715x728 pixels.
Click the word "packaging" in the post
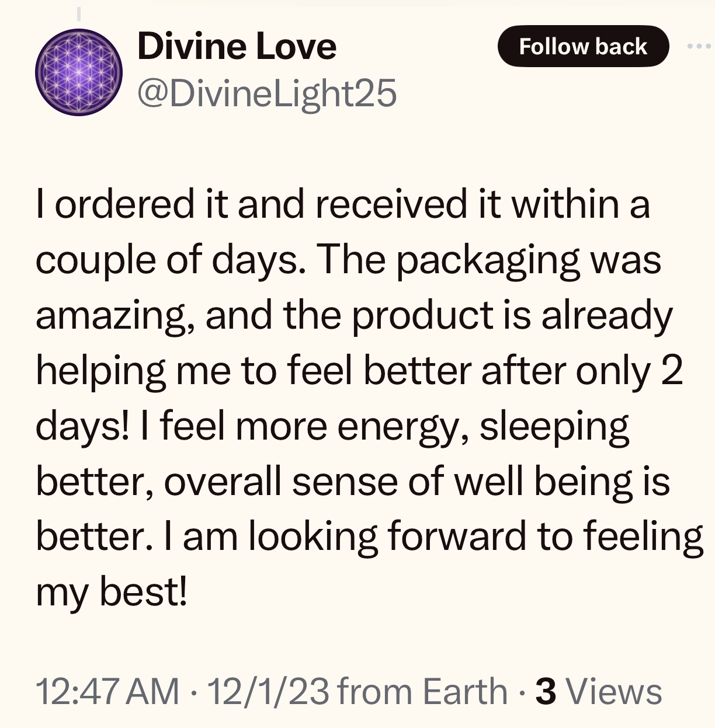488,260
